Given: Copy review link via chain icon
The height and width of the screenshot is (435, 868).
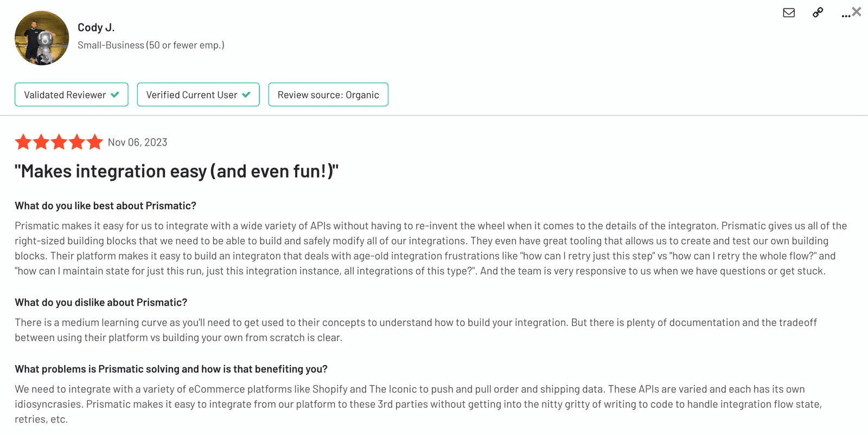Looking at the screenshot, I should click(818, 12).
